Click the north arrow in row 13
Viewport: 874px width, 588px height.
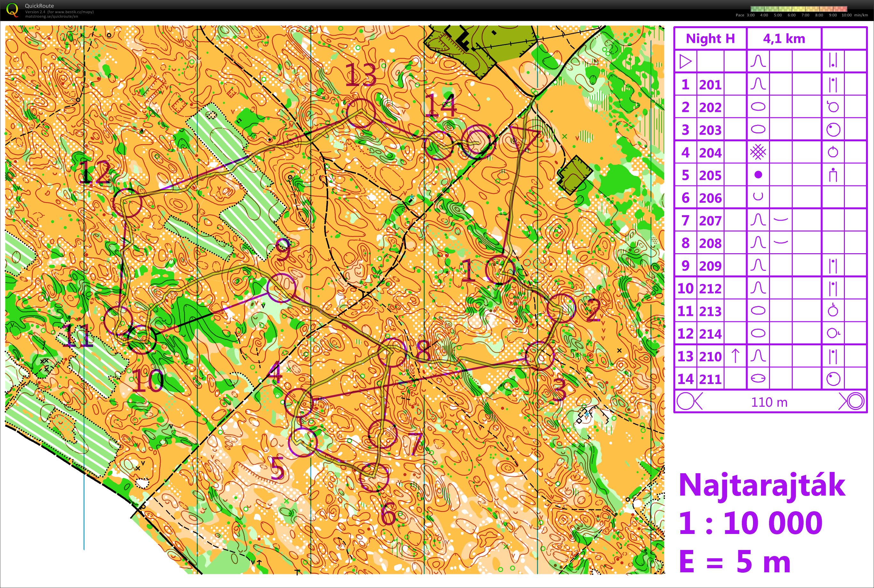(x=735, y=356)
